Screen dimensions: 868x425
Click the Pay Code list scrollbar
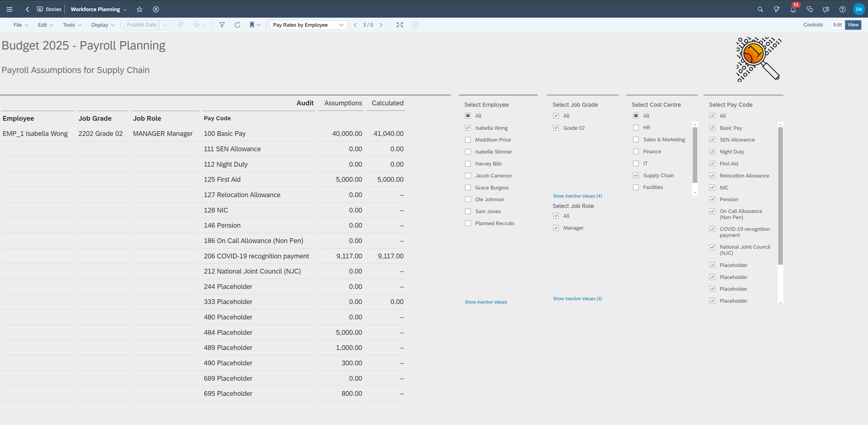[x=780, y=196]
